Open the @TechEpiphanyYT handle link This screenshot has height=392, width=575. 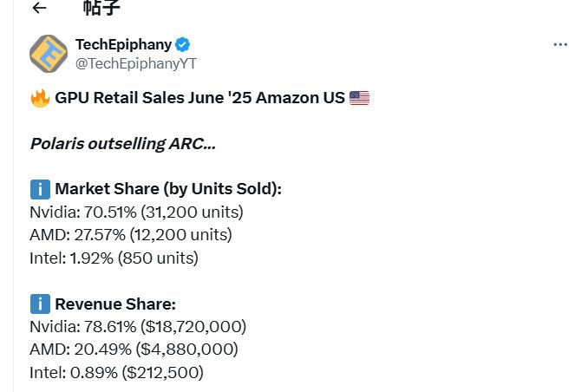[136, 62]
